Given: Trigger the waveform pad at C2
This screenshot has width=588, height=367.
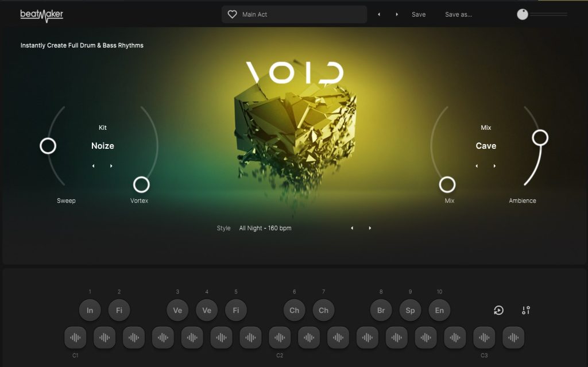Looking at the screenshot, I should pos(280,338).
